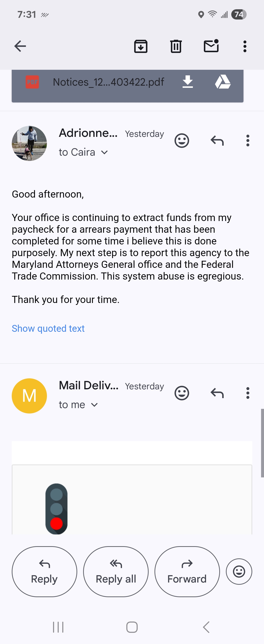Expand recipient details next to 'to me'
The width and height of the screenshot is (264, 644).
94,405
